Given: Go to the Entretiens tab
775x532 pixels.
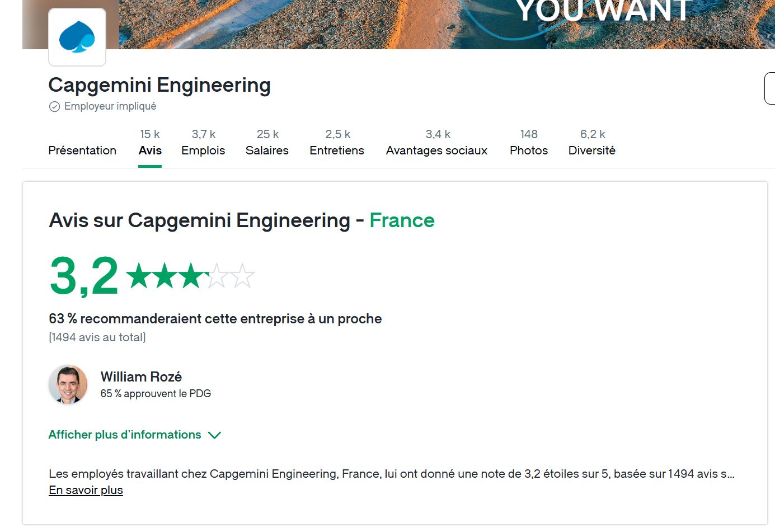Looking at the screenshot, I should [x=337, y=149].
